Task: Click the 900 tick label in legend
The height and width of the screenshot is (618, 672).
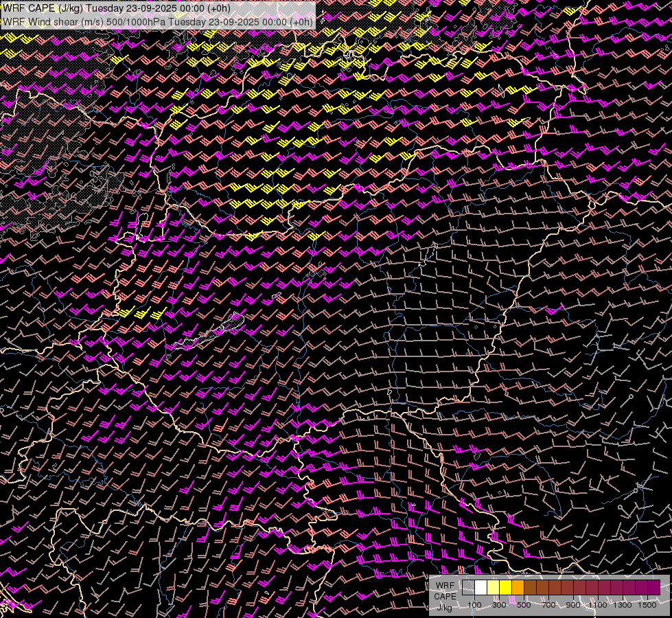Action: [x=573, y=605]
